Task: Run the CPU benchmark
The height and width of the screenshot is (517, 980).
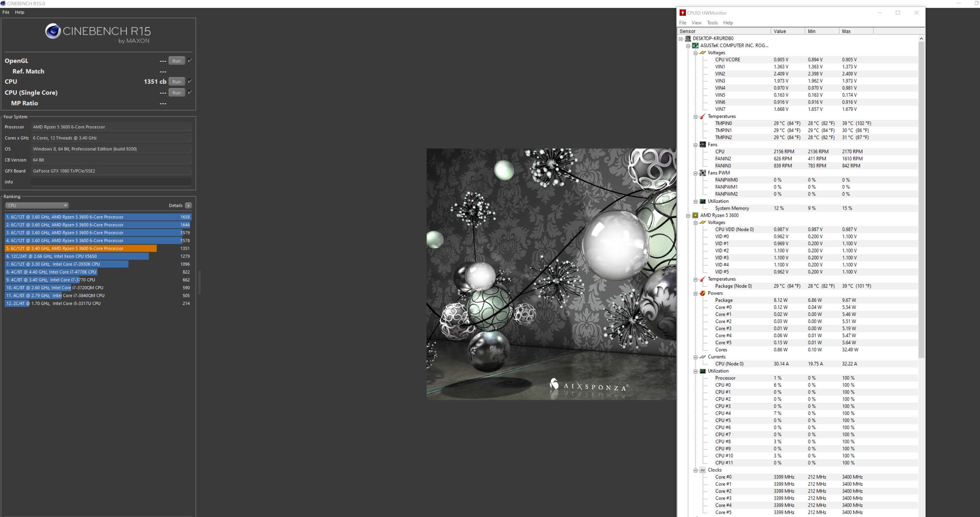Action: pyautogui.click(x=177, y=81)
